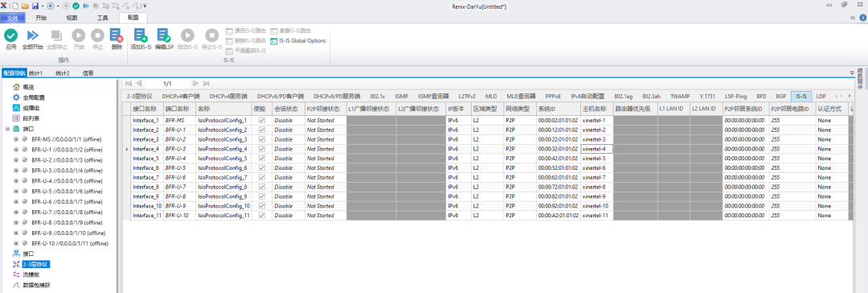Expand the BFR-U-3 //0.0.0.0/1/4 port node
868x293 pixels.
tap(16, 171)
